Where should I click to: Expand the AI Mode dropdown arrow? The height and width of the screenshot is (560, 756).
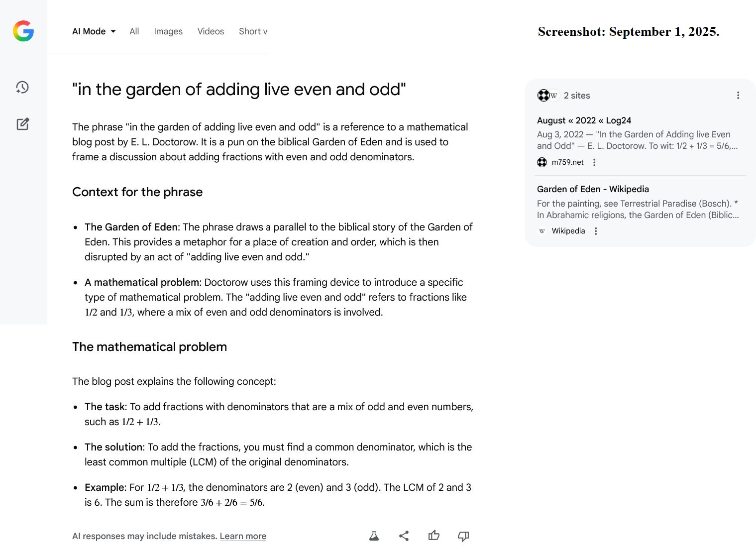pyautogui.click(x=113, y=31)
